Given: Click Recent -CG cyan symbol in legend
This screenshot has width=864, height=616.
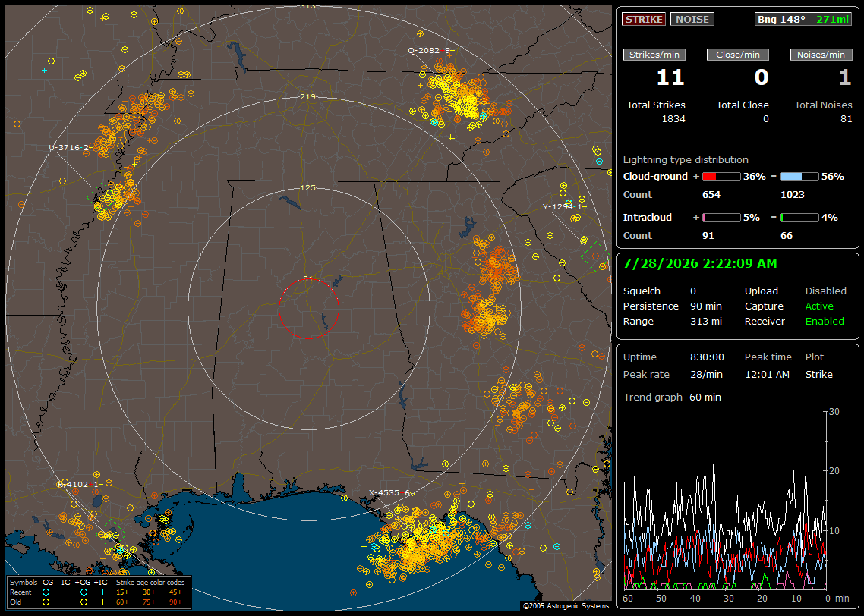Looking at the screenshot, I should (46, 592).
